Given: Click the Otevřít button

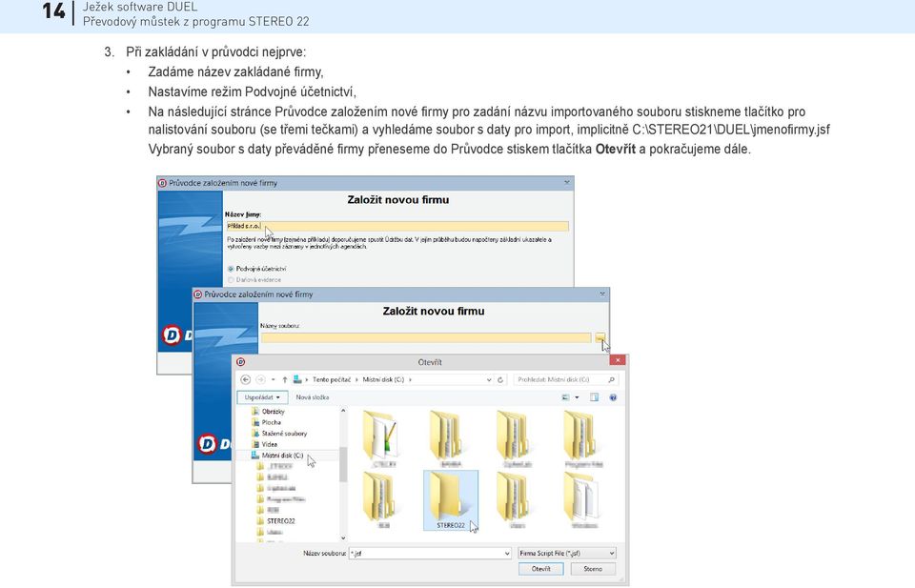Looking at the screenshot, I should [541, 569].
